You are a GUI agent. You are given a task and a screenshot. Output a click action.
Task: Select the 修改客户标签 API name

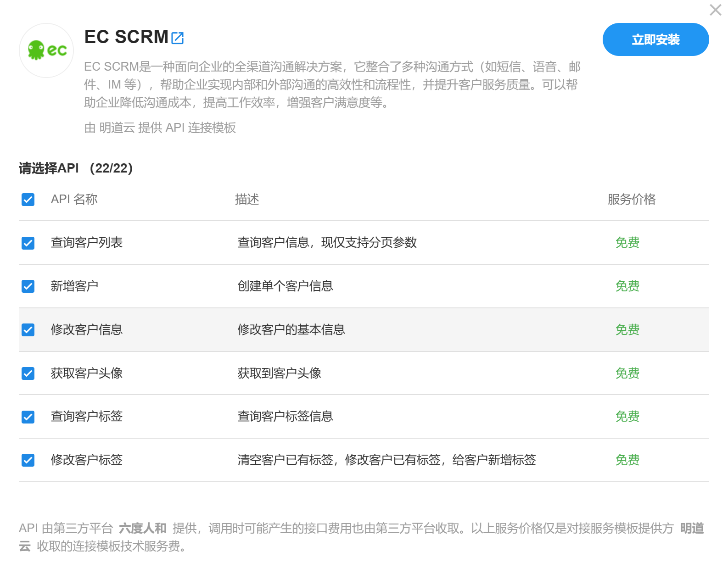[x=87, y=460]
